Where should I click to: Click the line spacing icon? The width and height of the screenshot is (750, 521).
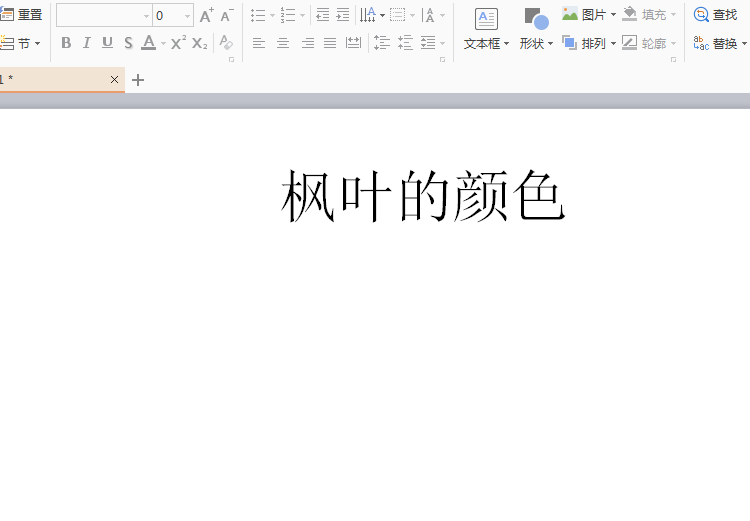382,43
